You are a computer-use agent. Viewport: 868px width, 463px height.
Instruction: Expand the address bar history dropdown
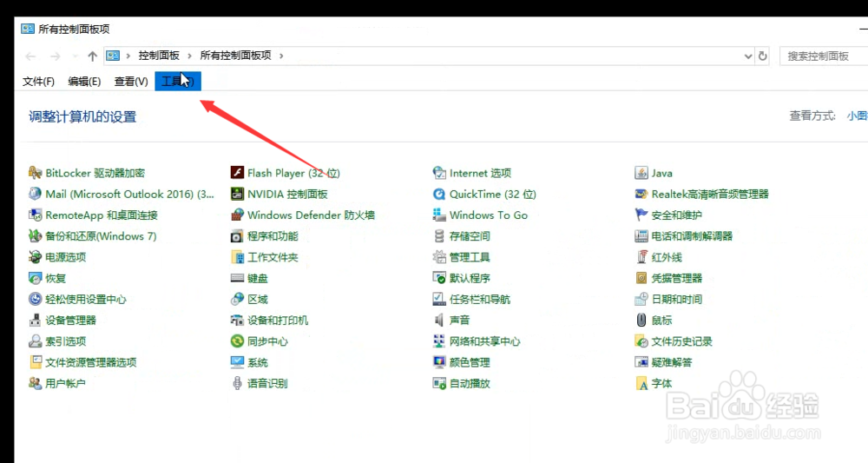tap(748, 56)
